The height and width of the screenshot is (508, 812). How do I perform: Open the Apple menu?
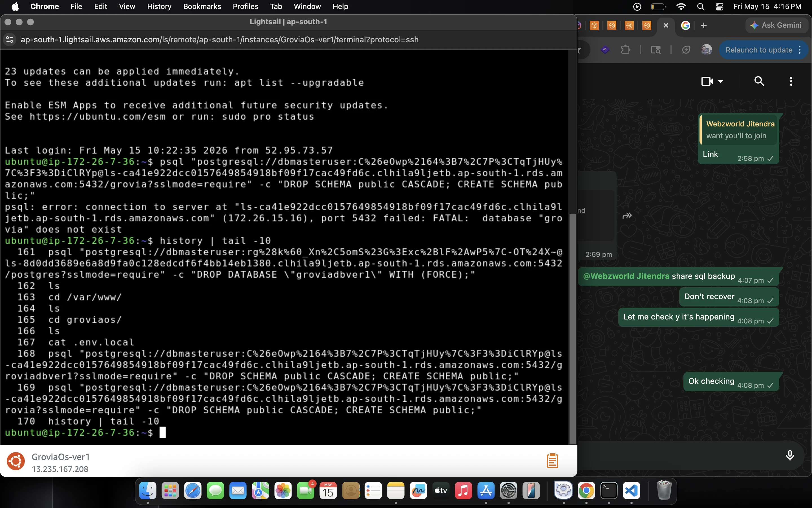15,6
